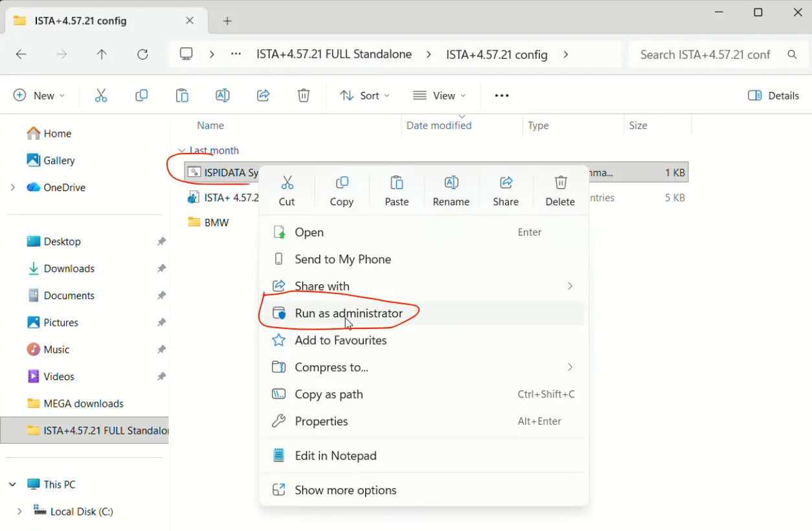This screenshot has width=812, height=531.
Task: Open the New dropdown
Action: (x=39, y=95)
